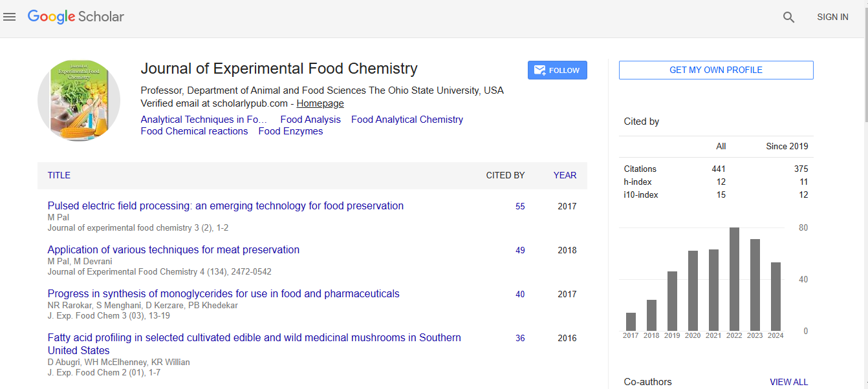
Task: Open the hamburger menu icon
Action: [x=9, y=17]
